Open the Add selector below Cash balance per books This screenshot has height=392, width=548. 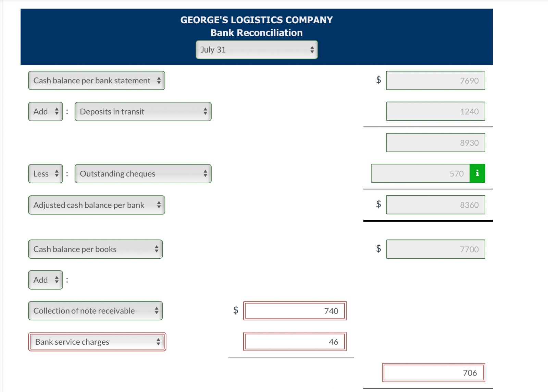click(x=46, y=280)
